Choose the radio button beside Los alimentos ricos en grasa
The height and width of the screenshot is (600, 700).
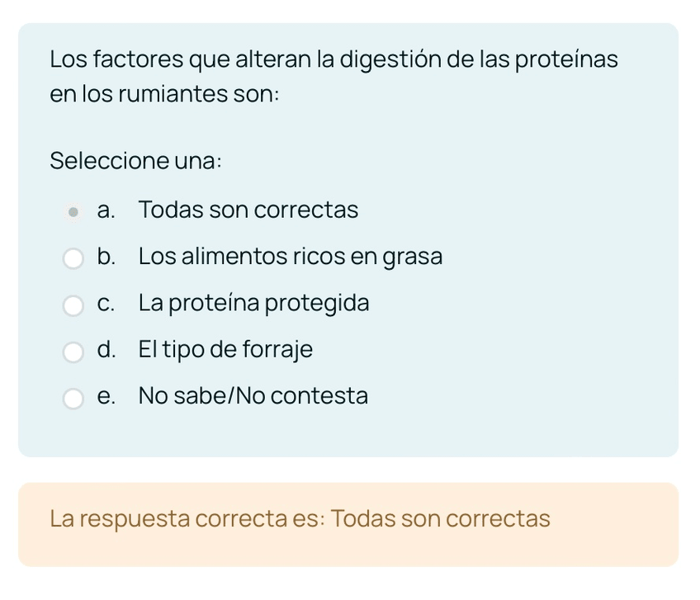point(73,259)
